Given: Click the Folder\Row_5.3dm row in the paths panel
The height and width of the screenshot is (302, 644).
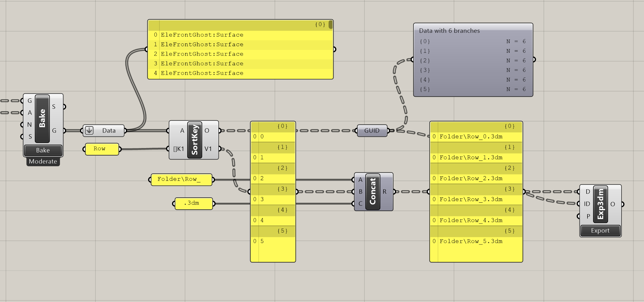Looking at the screenshot, I should point(471,241).
